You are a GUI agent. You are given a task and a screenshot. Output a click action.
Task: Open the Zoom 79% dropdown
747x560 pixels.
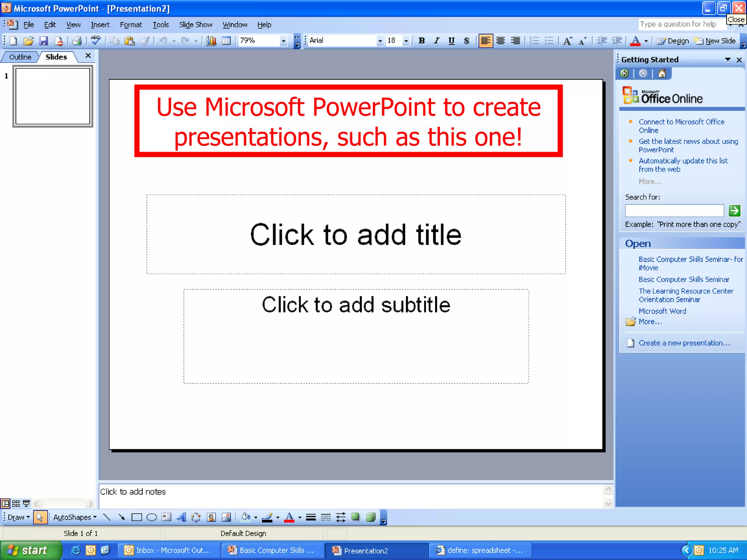pyautogui.click(x=283, y=41)
